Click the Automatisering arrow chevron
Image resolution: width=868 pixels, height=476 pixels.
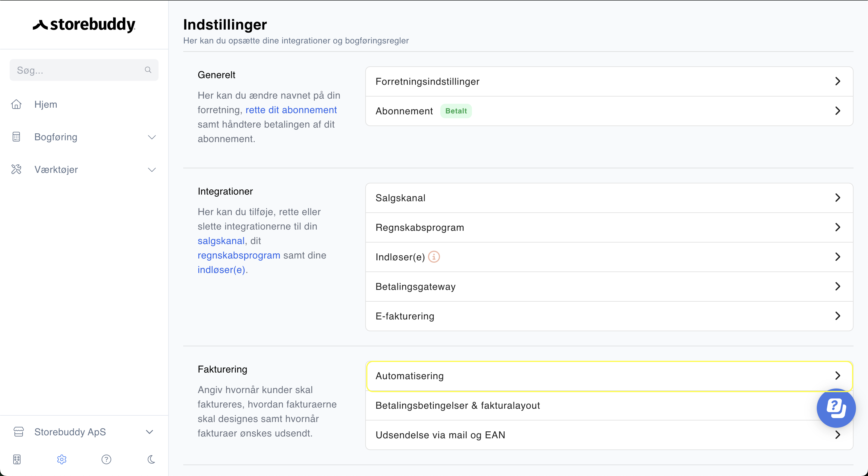click(x=838, y=376)
